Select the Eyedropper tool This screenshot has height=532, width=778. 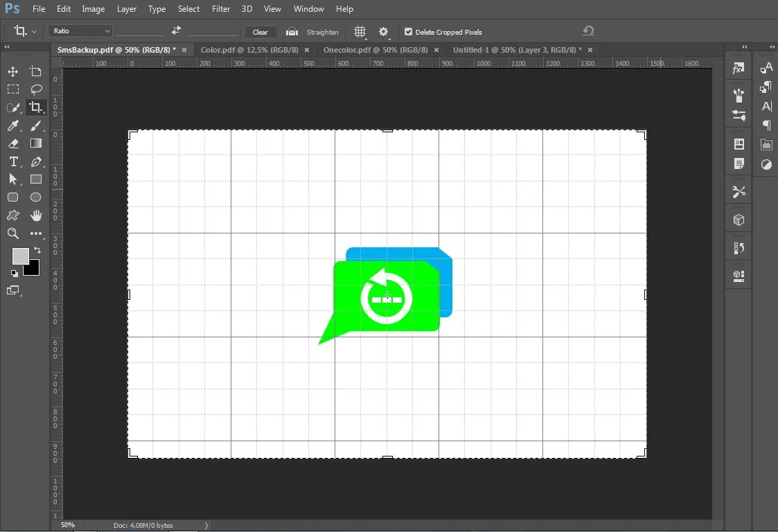[x=13, y=125]
